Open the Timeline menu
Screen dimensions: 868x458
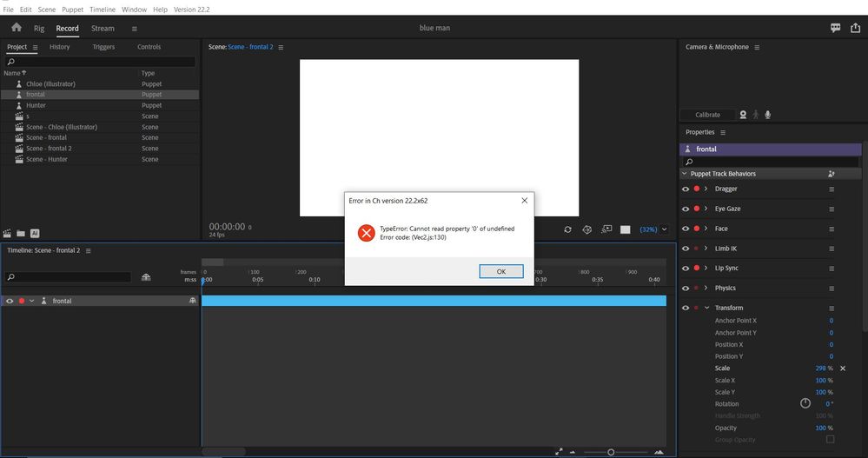[x=103, y=10]
